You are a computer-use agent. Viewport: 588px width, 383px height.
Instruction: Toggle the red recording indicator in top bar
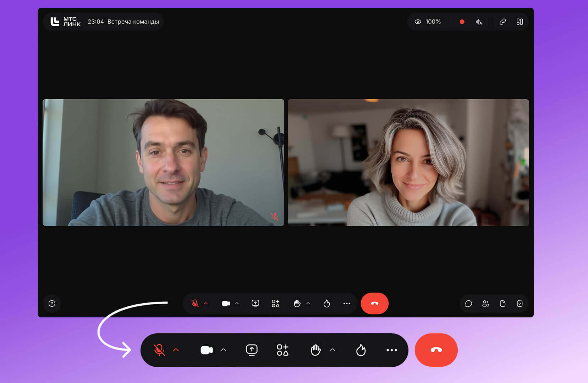pyautogui.click(x=462, y=22)
